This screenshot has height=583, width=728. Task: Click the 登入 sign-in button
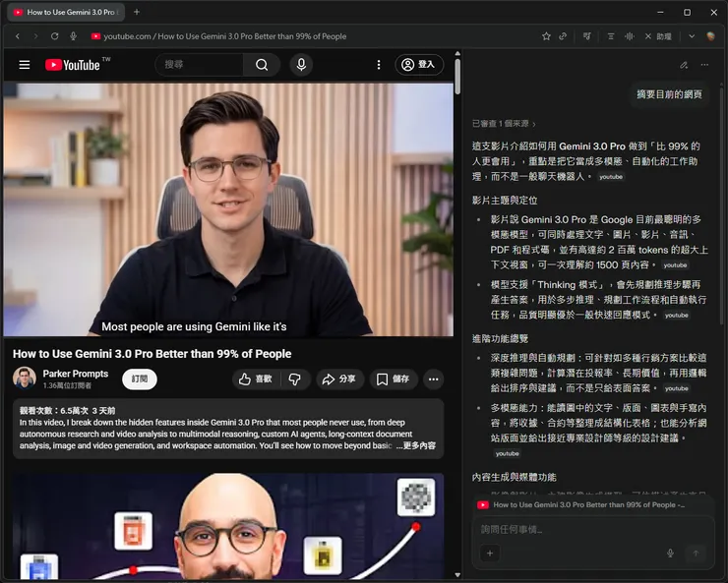pos(419,65)
